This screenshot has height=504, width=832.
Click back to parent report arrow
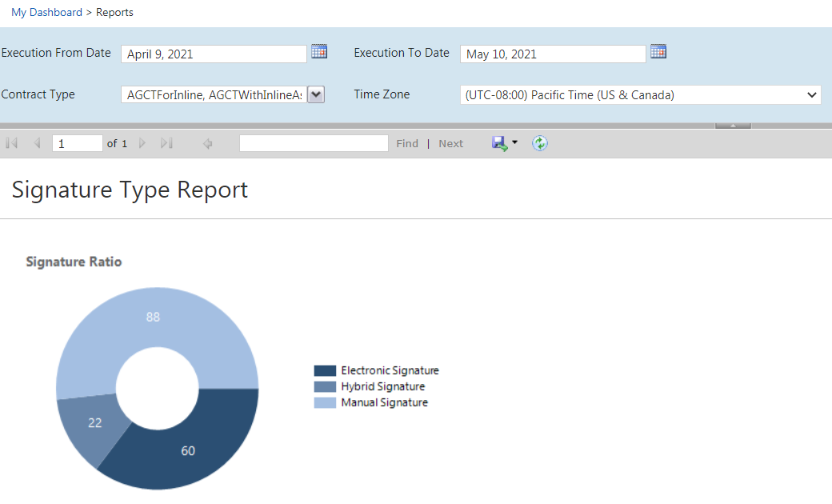click(x=208, y=143)
